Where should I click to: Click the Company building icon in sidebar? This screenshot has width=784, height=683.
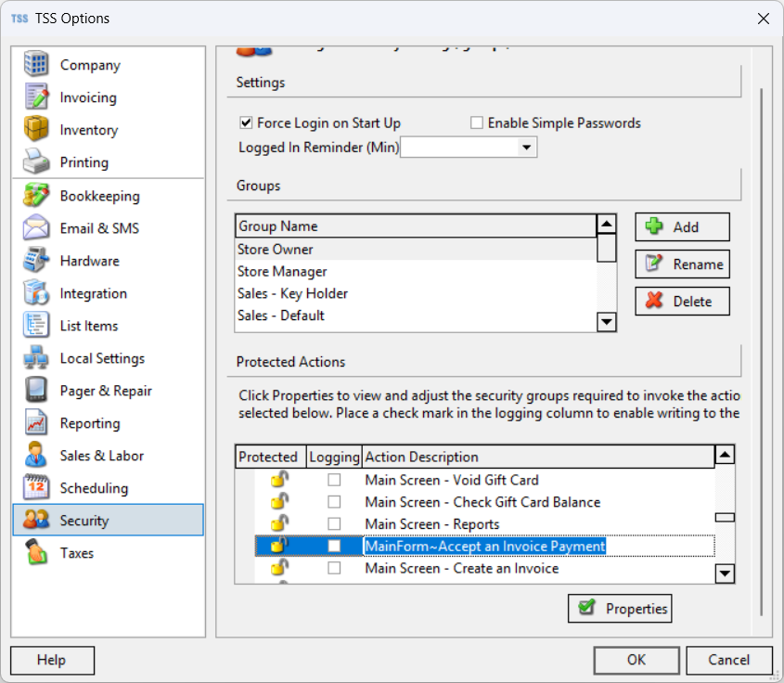click(36, 65)
